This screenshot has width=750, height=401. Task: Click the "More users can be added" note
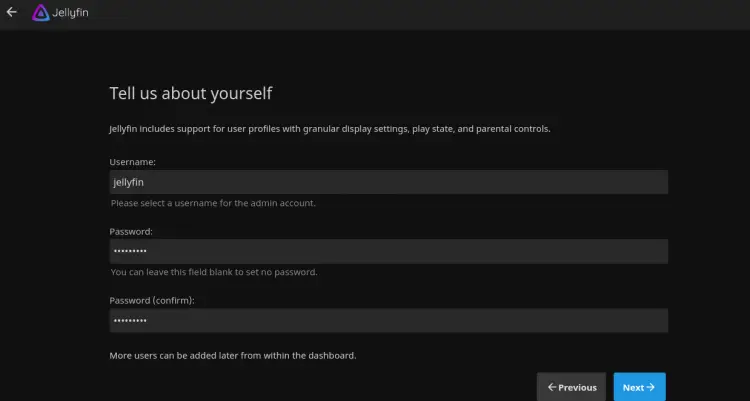[232, 355]
